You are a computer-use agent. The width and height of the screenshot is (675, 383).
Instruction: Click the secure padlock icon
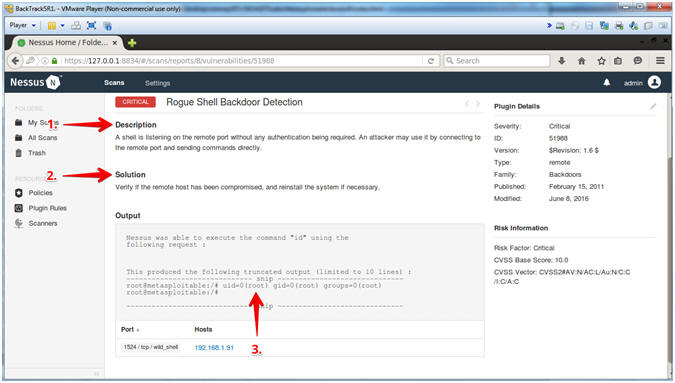click(x=54, y=61)
